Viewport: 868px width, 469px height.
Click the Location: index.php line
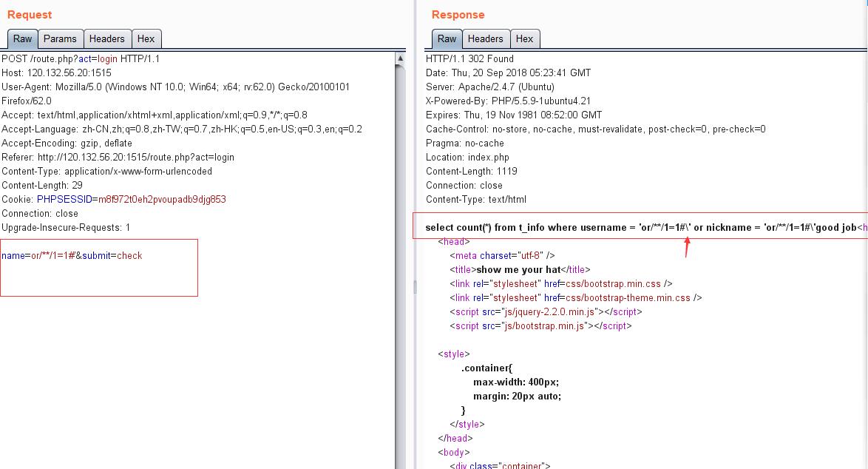[467, 158]
